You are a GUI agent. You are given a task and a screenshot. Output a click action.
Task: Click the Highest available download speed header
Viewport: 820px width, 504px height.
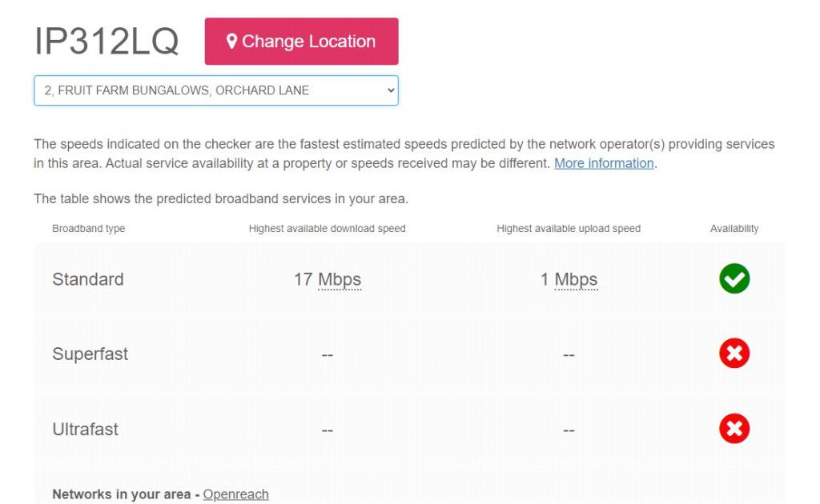(x=327, y=229)
